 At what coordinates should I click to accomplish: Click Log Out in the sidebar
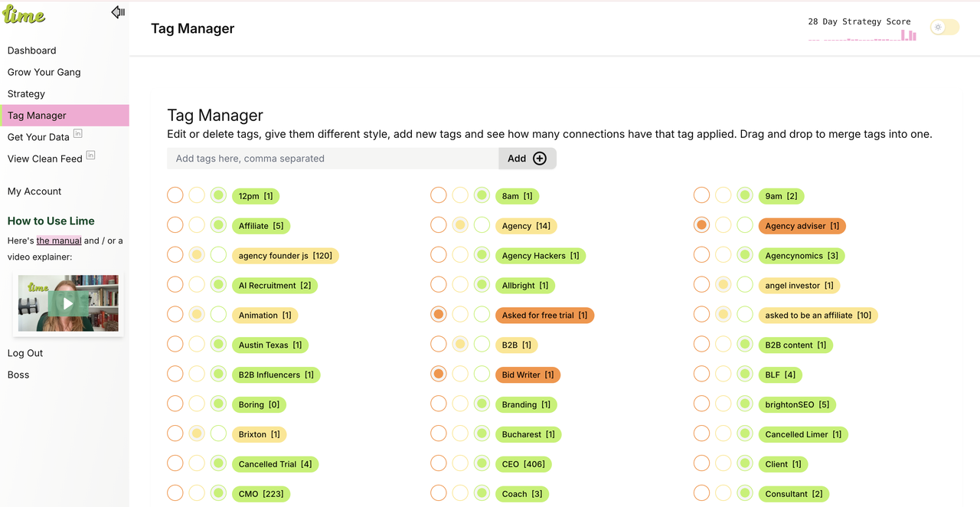coord(25,353)
